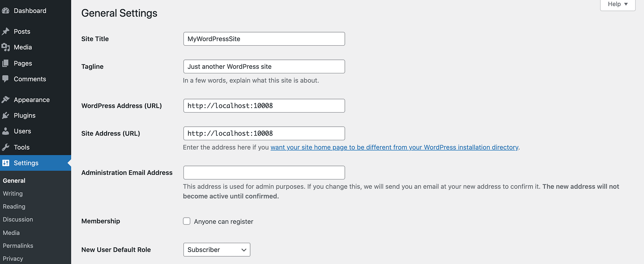Follow the site home page different directory link
Viewport: 644px width, 264px height.
394,147
